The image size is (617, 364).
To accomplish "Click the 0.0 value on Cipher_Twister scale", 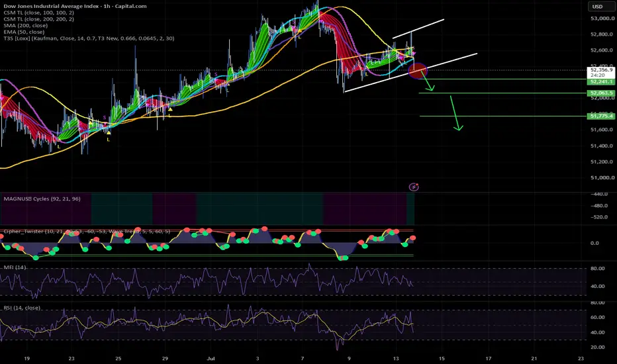I will 594,243.
